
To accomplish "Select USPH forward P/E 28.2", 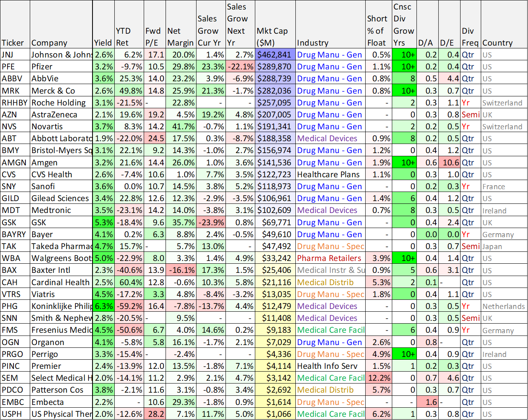I will coord(155,414).
